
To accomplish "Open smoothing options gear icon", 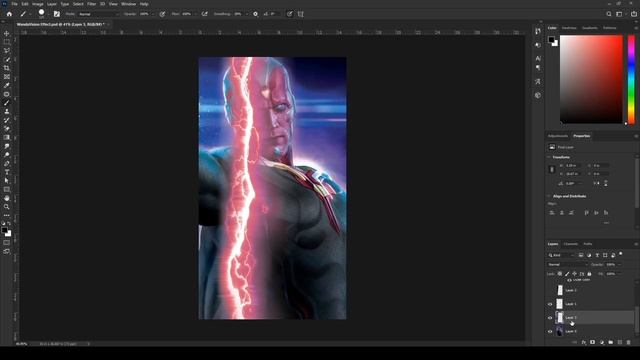I will tap(256, 14).
